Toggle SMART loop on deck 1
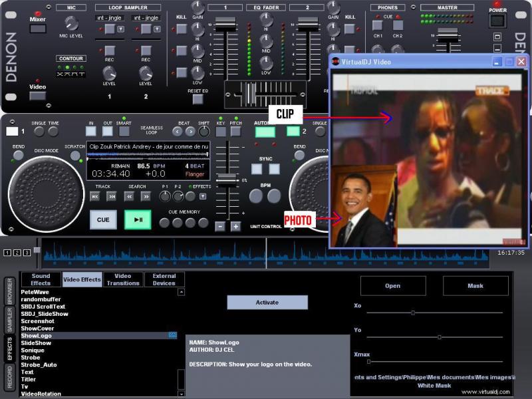 [124, 131]
